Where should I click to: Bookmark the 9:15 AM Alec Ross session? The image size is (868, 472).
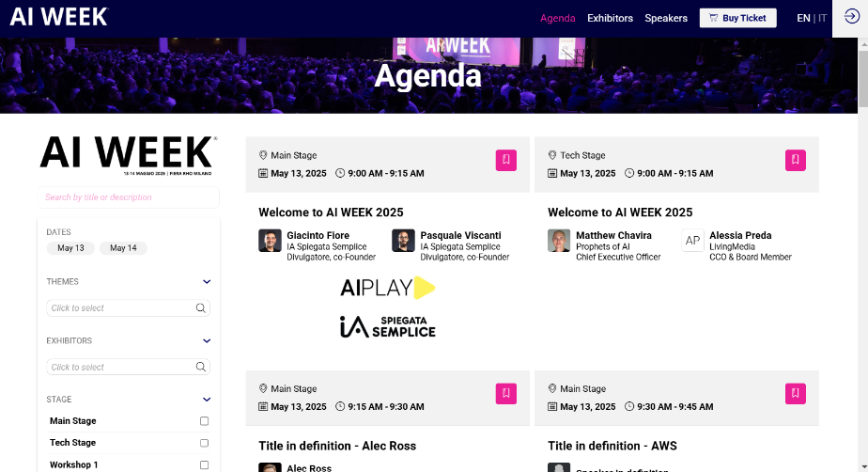pos(506,393)
